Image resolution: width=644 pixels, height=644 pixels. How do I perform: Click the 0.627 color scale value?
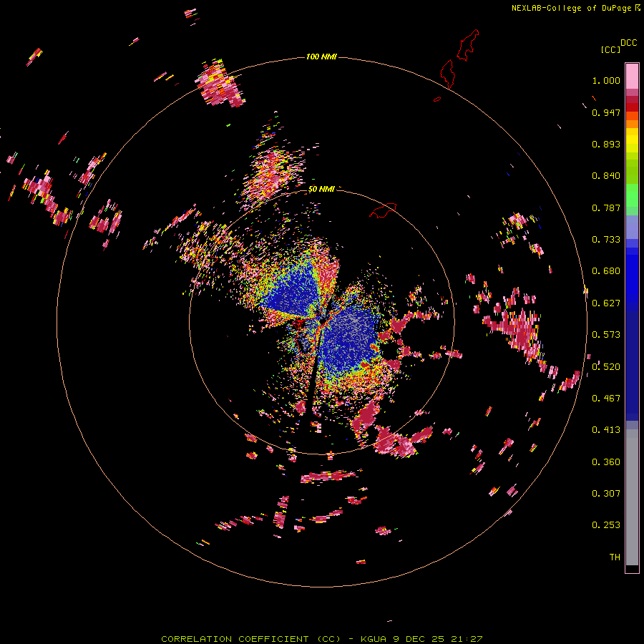(x=606, y=303)
